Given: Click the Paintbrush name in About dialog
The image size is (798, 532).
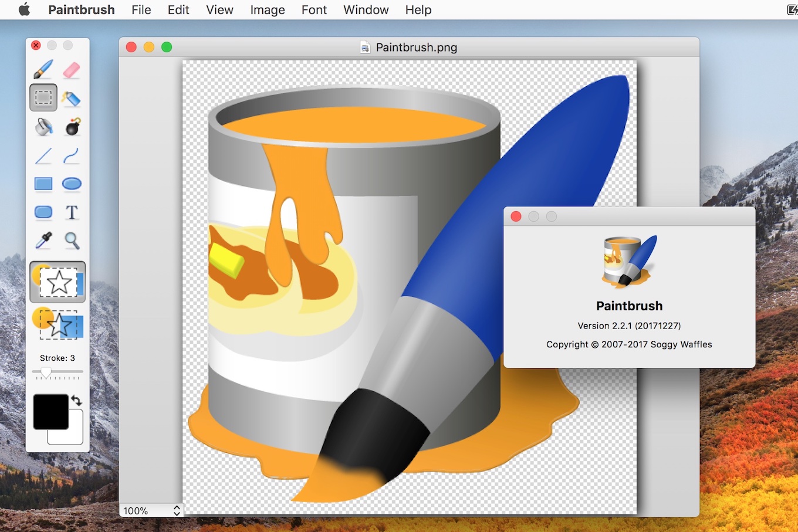Looking at the screenshot, I should pyautogui.click(x=630, y=306).
